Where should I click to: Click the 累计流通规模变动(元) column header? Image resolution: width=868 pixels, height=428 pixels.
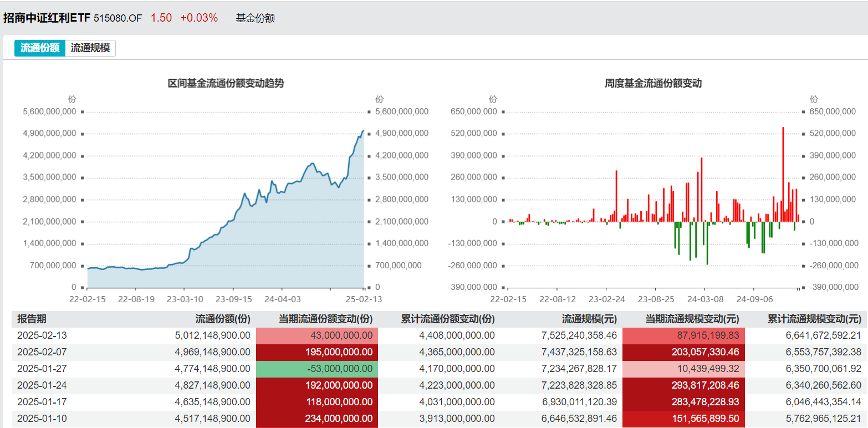(x=814, y=319)
